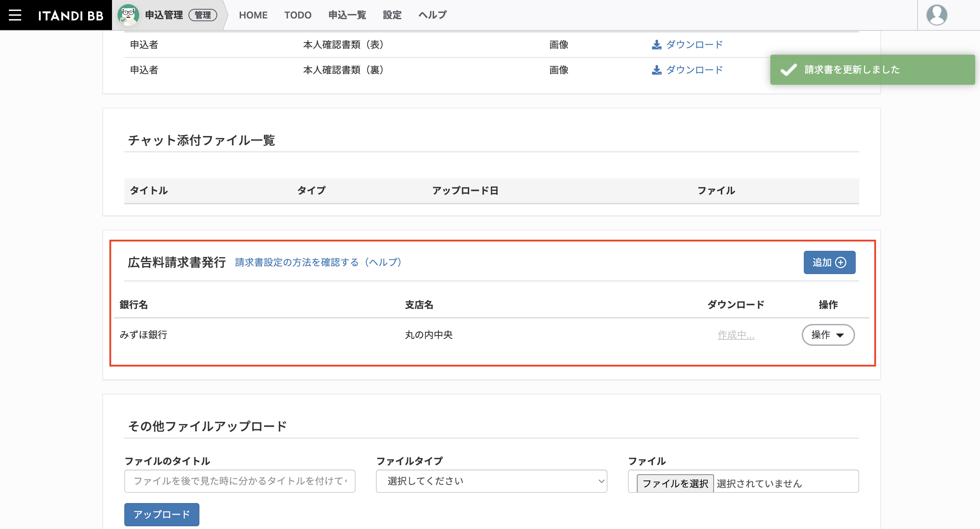The image size is (980, 529).
Task: Click the チャット添付ファイル一覧 heading
Action: tap(201, 140)
